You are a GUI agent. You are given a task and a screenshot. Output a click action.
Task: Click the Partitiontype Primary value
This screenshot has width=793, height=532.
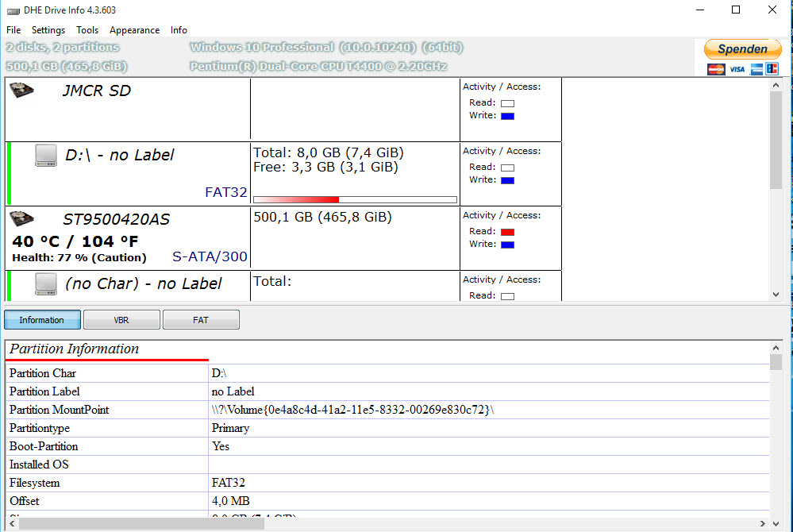tap(230, 428)
